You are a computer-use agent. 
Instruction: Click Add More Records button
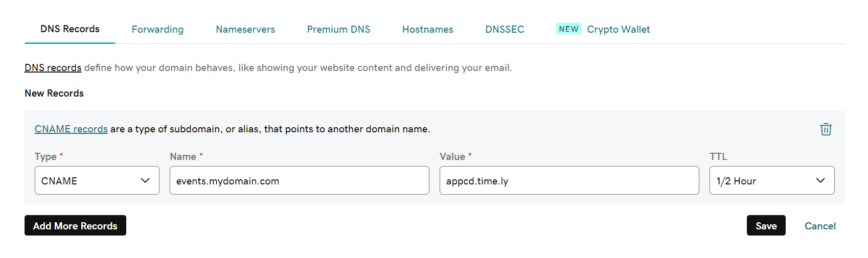pos(75,225)
